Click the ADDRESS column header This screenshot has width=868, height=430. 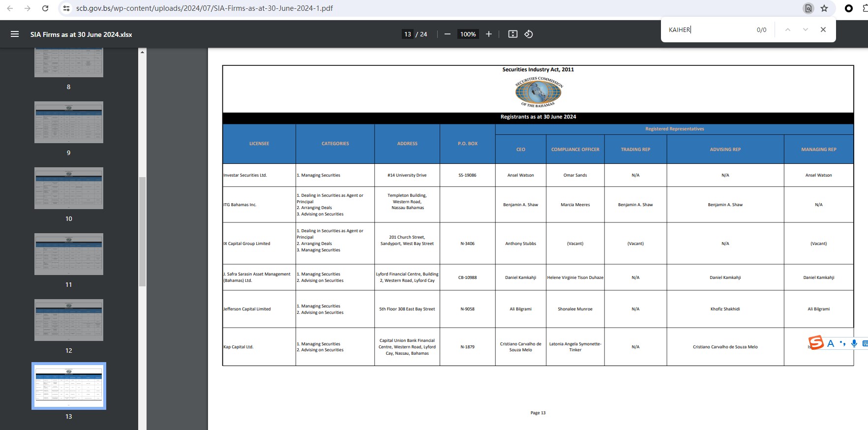(407, 144)
